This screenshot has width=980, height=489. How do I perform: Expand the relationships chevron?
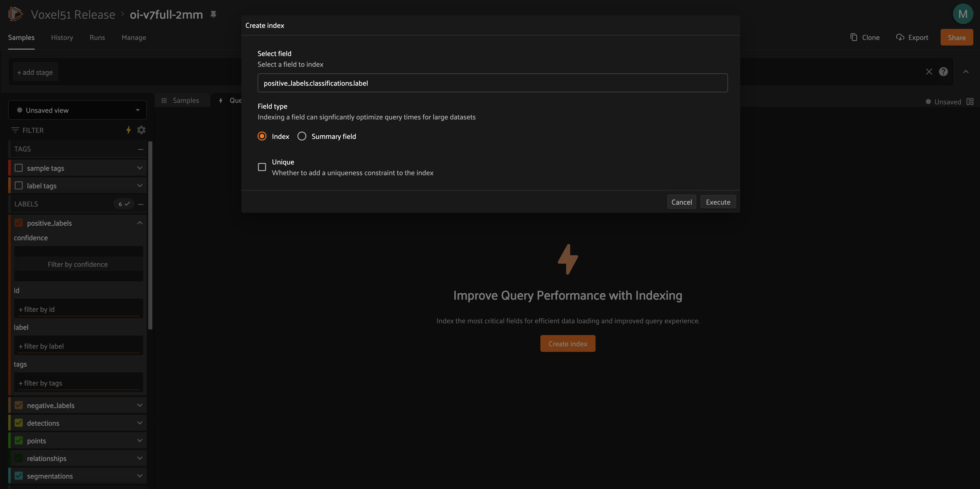[x=140, y=458]
